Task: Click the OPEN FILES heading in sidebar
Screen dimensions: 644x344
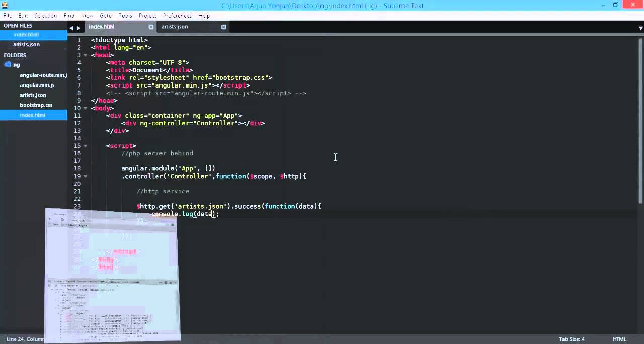Action: click(x=18, y=26)
